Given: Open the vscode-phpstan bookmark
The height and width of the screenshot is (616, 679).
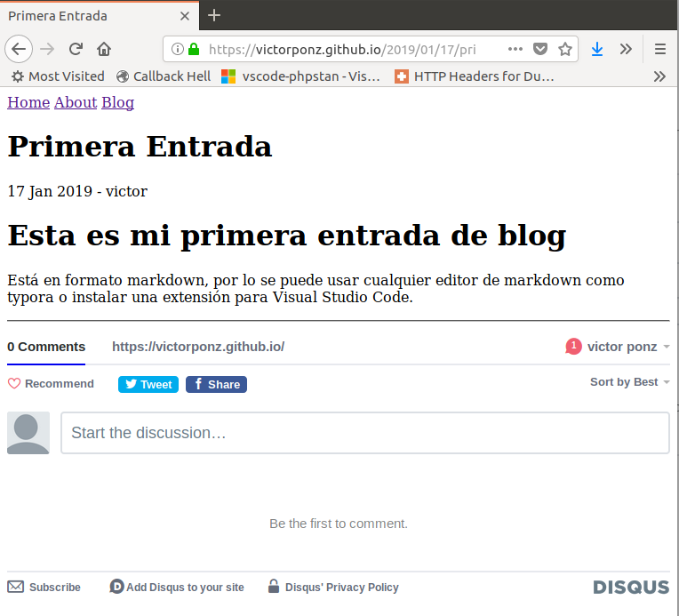Looking at the screenshot, I should click(300, 76).
